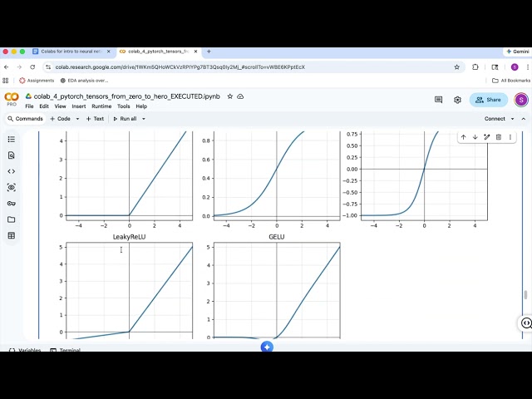
Task: Click the LeakyReLU plot
Action: 130,290
